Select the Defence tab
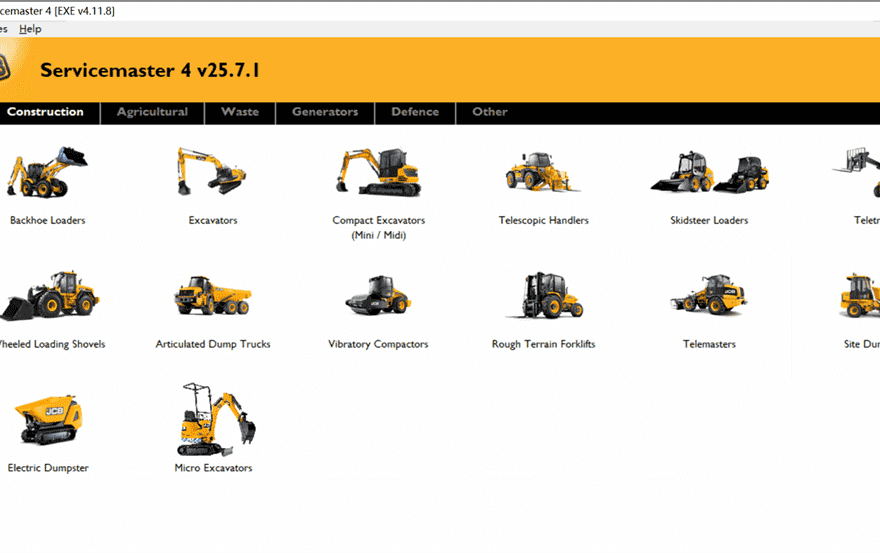 click(415, 112)
